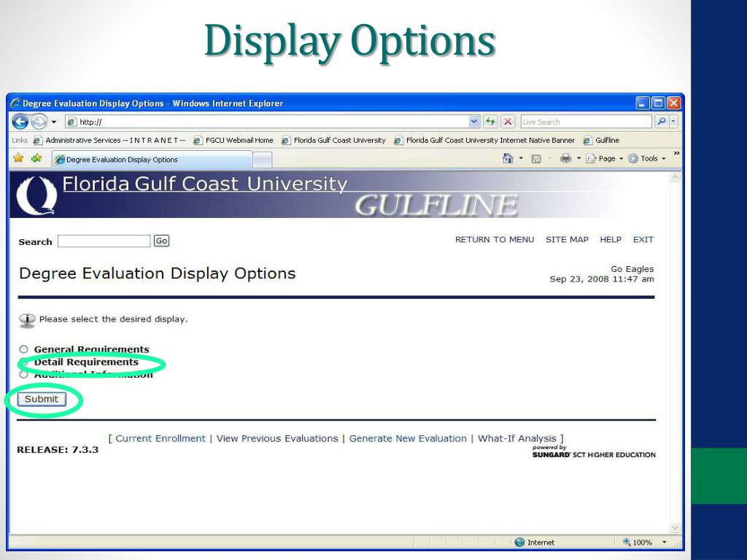Open the recent pages dropdown arrow
Screen dimensions: 747x560
coord(54,122)
